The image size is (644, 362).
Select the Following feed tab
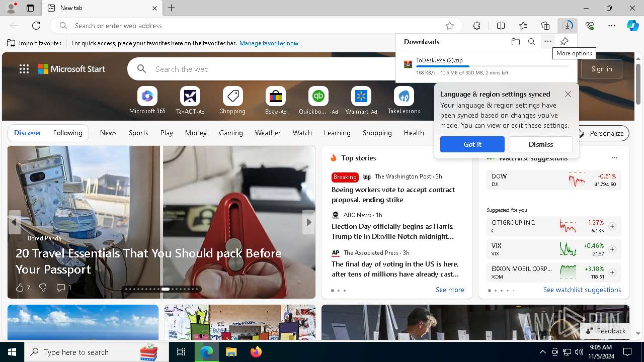[67, 133]
